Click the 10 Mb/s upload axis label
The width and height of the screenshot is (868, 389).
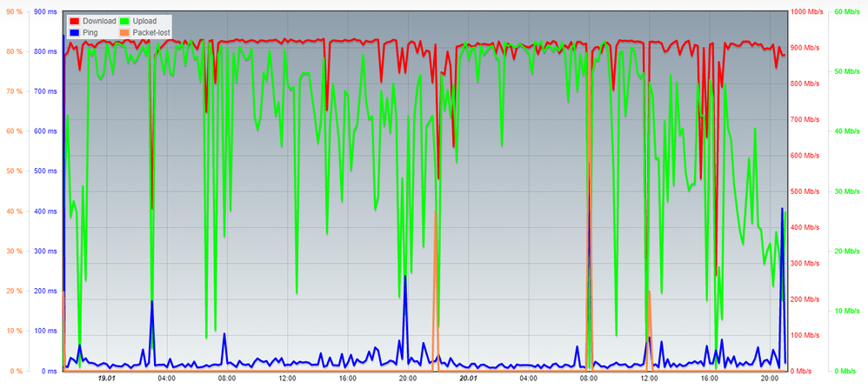[x=846, y=311]
